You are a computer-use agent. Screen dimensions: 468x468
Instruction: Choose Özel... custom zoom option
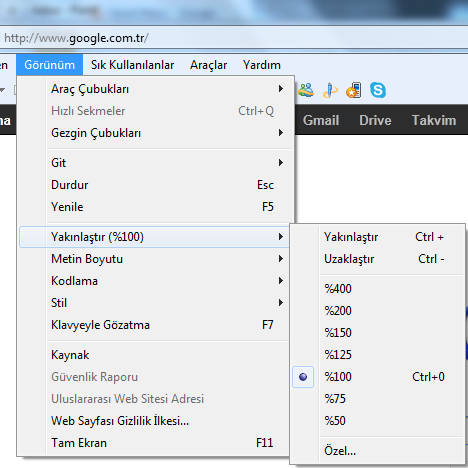[x=378, y=451]
